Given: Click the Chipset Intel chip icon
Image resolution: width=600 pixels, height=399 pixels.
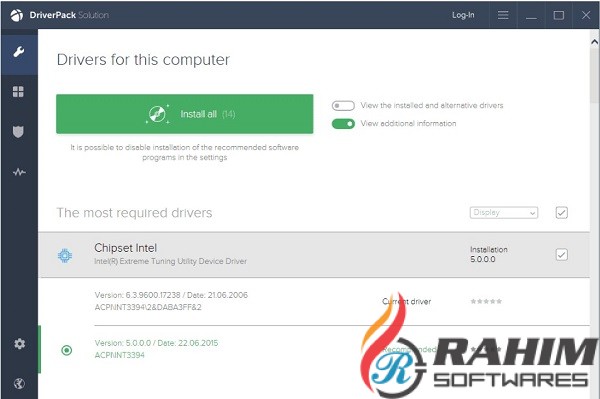Looking at the screenshot, I should pyautogui.click(x=65, y=255).
